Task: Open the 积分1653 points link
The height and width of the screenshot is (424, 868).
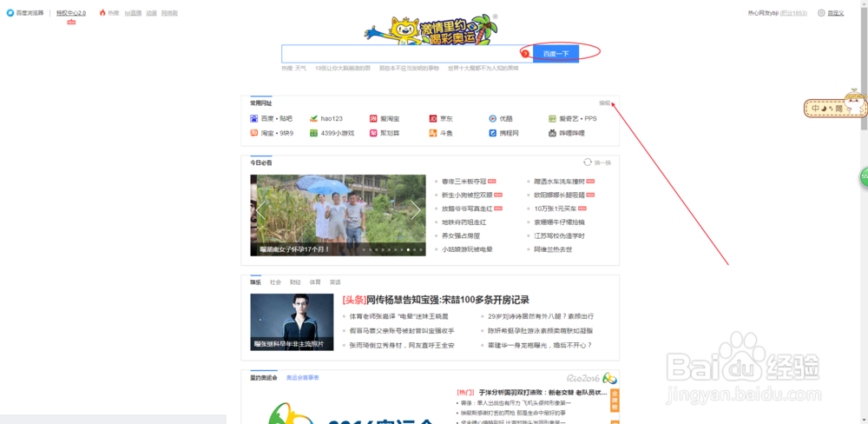Action: [793, 13]
